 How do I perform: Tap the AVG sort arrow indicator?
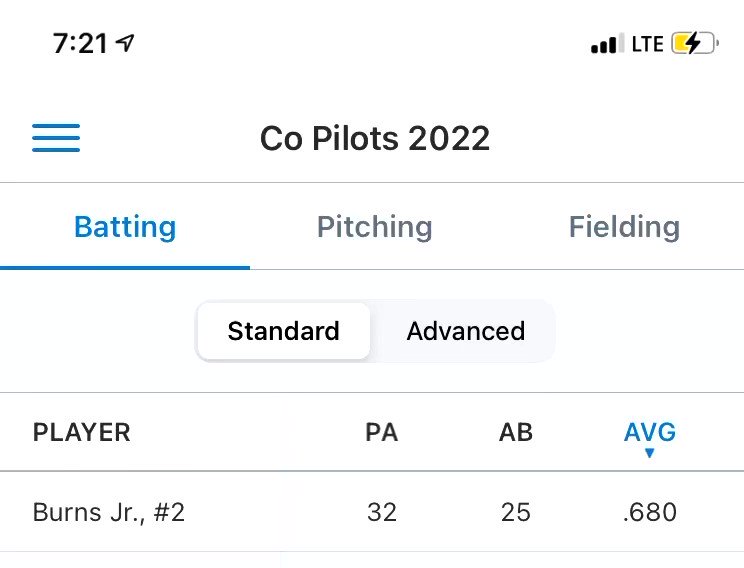pyautogui.click(x=650, y=453)
